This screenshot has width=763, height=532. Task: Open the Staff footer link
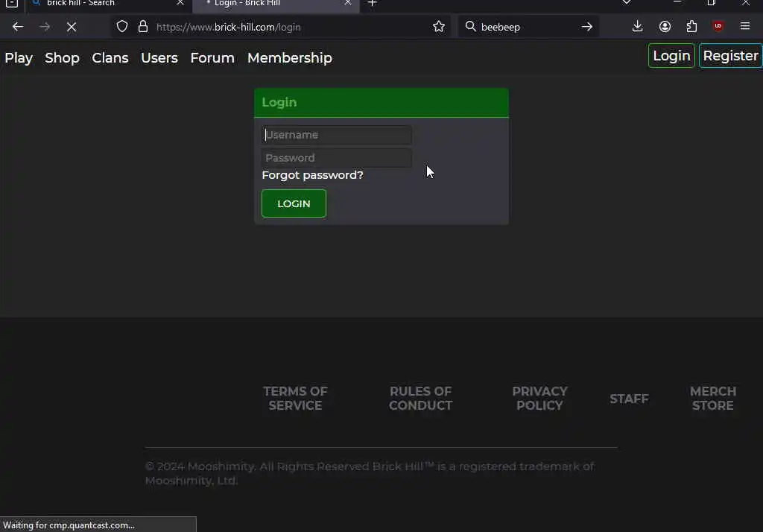[x=629, y=399]
